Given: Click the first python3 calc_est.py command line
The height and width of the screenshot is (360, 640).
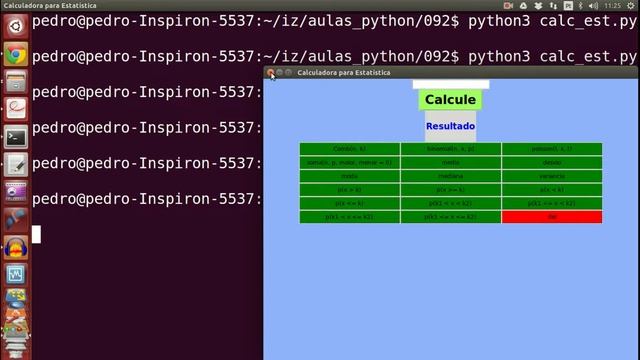Looking at the screenshot, I should [334, 21].
